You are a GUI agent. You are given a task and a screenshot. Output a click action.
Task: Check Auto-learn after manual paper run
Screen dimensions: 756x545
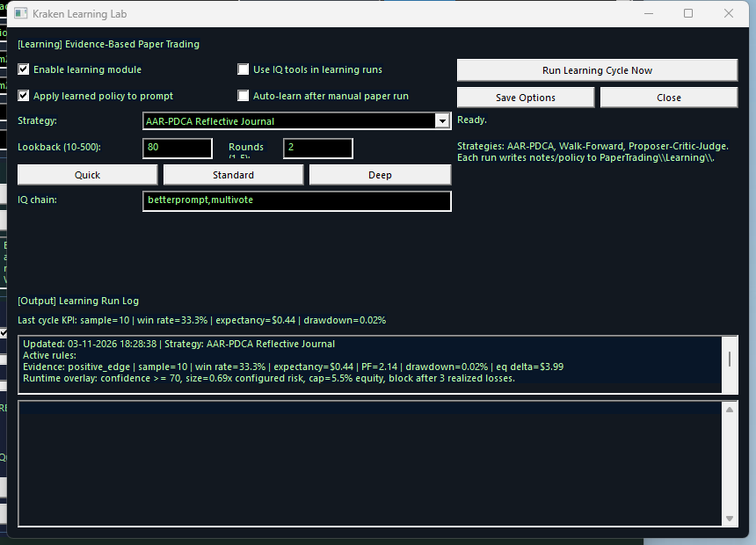pyautogui.click(x=243, y=96)
